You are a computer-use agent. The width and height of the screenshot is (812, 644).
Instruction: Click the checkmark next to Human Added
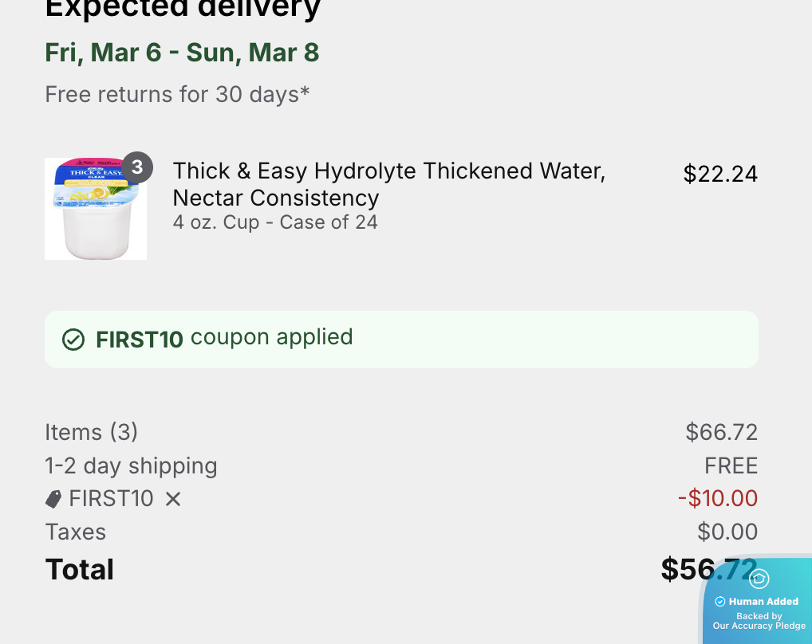coord(720,602)
